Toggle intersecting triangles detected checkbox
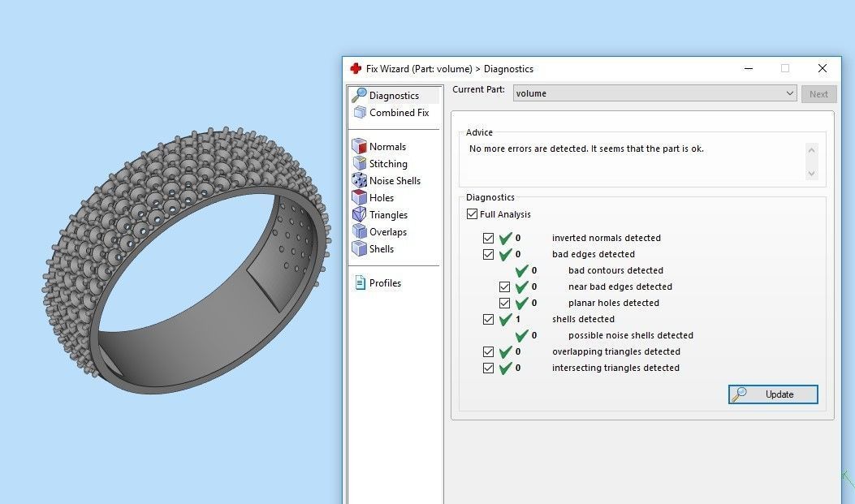 click(488, 368)
